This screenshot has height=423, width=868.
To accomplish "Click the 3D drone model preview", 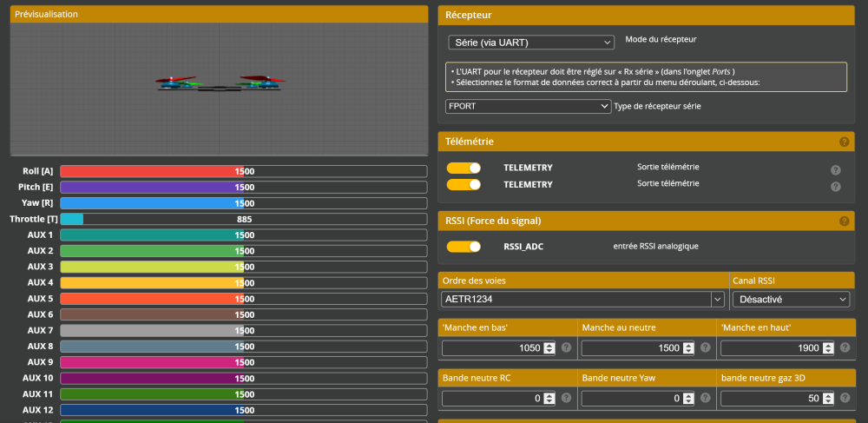I will point(220,84).
